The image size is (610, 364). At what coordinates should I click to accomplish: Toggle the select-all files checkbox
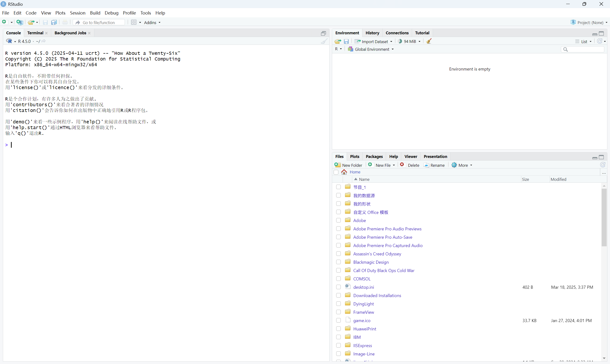point(336,172)
